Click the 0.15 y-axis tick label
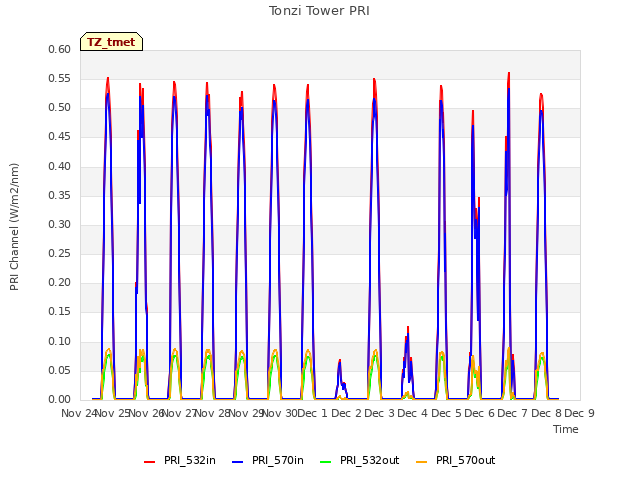Screen dimensions: 640x480 (60, 312)
